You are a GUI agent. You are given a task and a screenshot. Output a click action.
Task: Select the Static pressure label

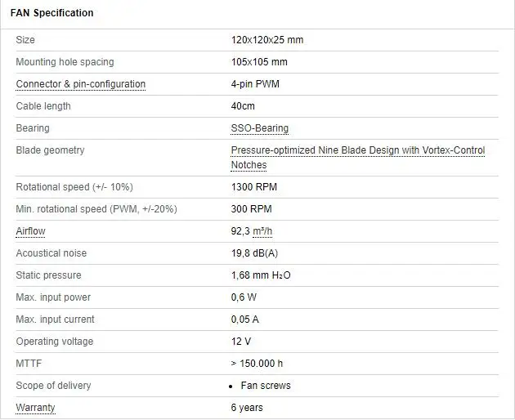[x=48, y=275]
